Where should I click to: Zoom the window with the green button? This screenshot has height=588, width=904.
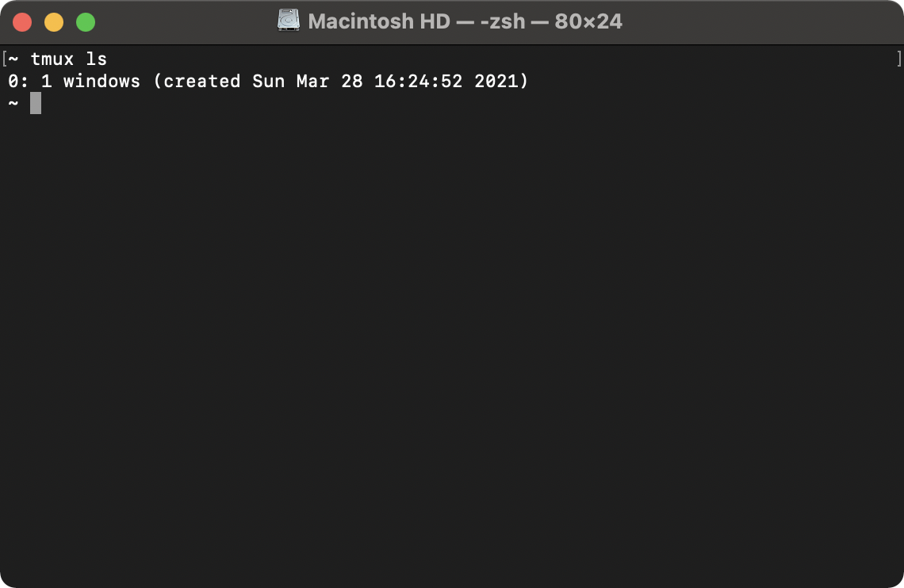tap(86, 22)
